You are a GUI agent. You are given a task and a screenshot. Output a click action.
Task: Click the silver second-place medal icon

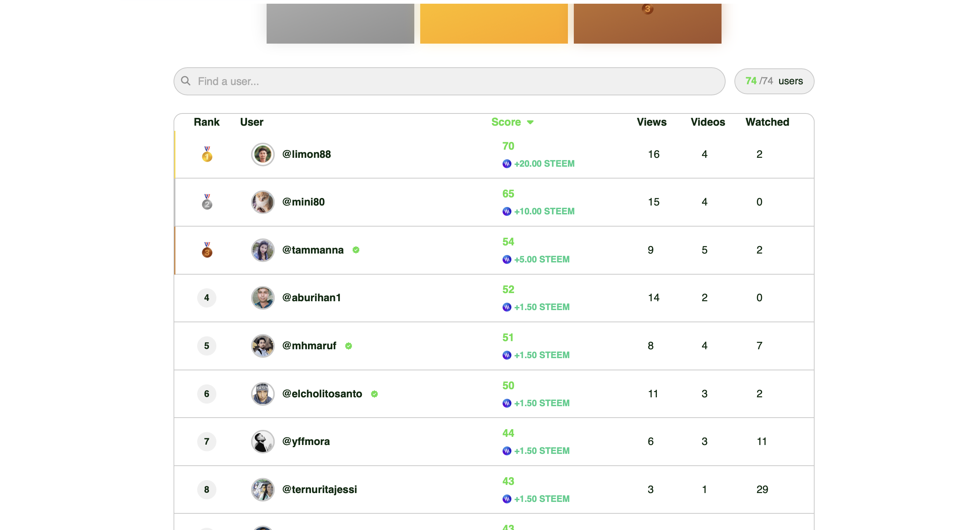(x=207, y=201)
